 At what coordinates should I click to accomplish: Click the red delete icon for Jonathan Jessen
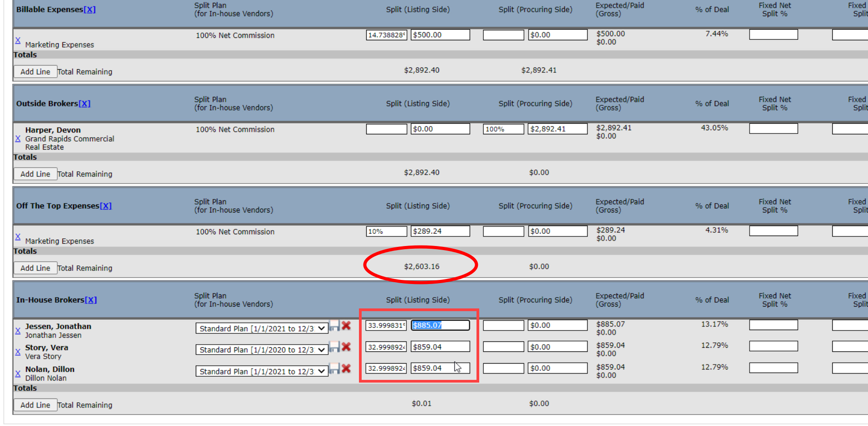[x=346, y=326]
